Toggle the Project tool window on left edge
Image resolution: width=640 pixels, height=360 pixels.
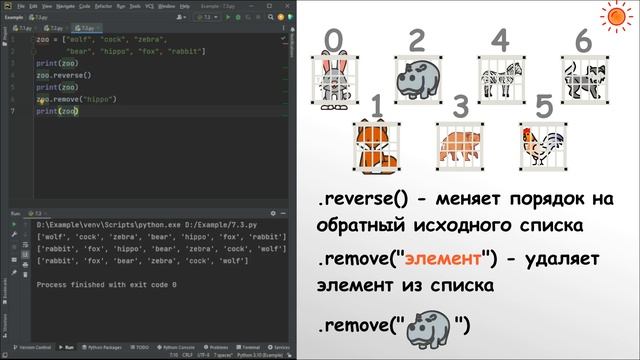5,37
